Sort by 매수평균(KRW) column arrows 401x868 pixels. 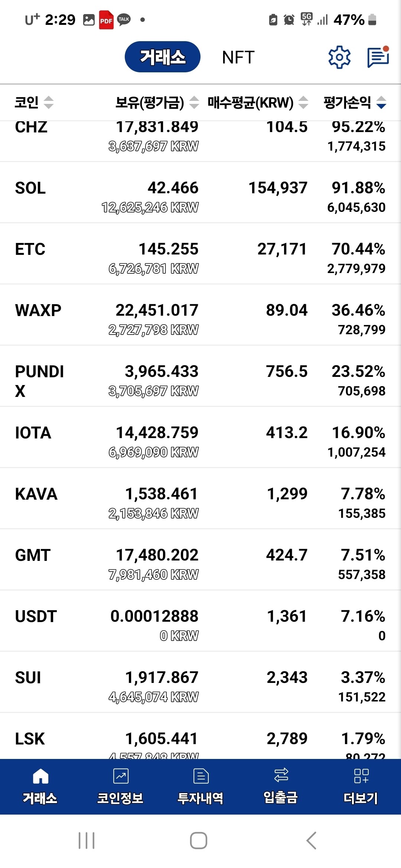pos(303,102)
